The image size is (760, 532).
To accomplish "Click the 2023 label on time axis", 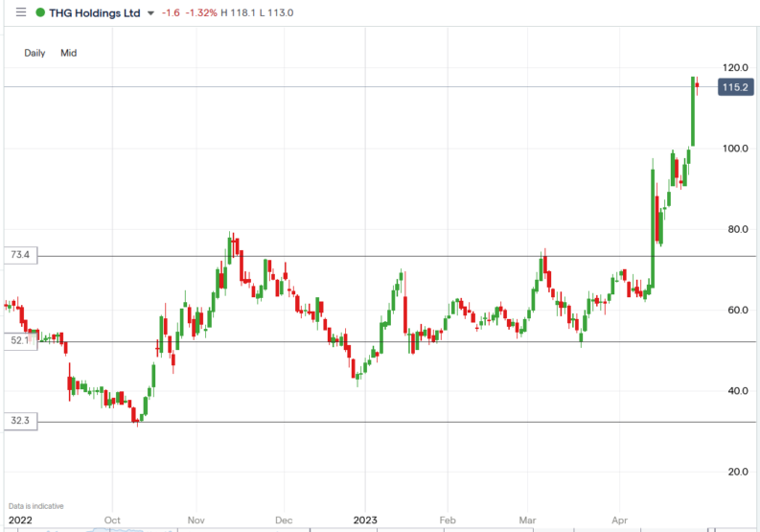I will [365, 520].
